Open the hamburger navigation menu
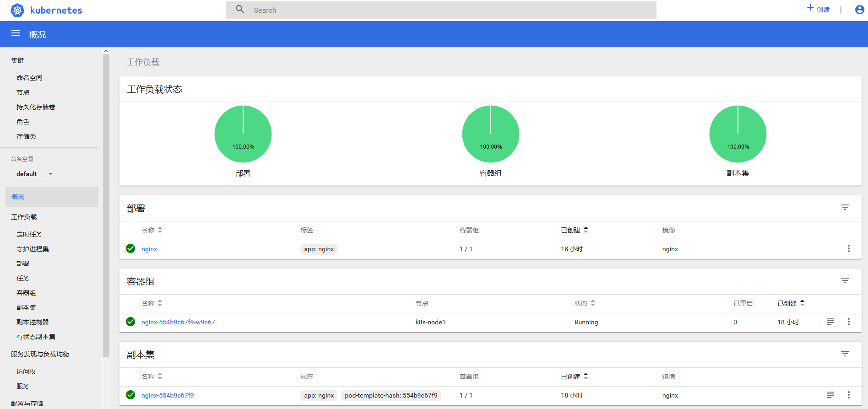Image resolution: width=868 pixels, height=409 pixels. tap(16, 33)
